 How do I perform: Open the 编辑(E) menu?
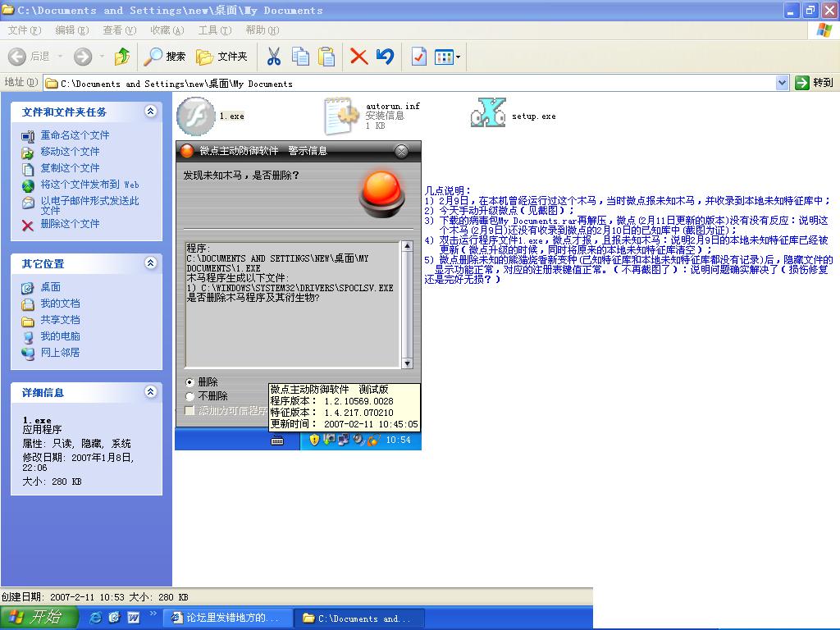click(72, 30)
